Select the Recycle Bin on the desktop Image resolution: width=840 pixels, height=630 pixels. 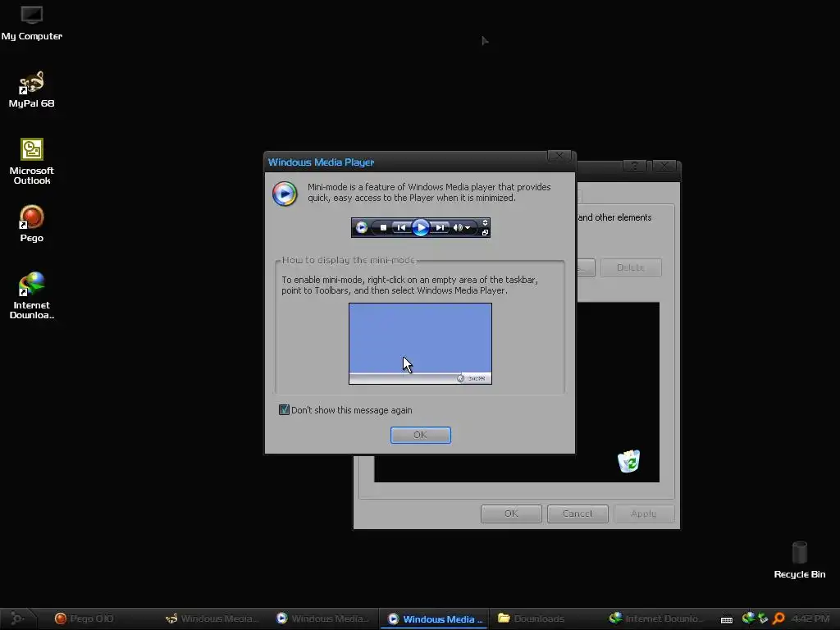(799, 560)
